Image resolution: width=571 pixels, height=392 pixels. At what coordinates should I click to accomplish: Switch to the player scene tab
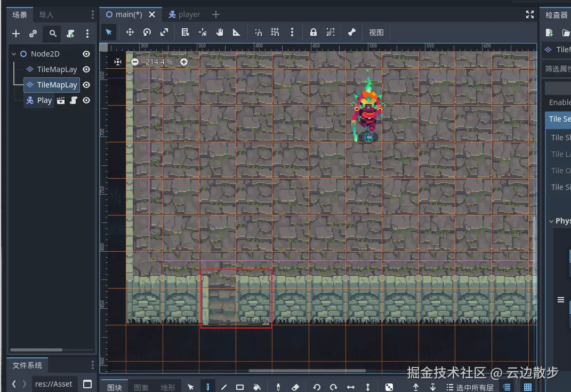click(184, 14)
